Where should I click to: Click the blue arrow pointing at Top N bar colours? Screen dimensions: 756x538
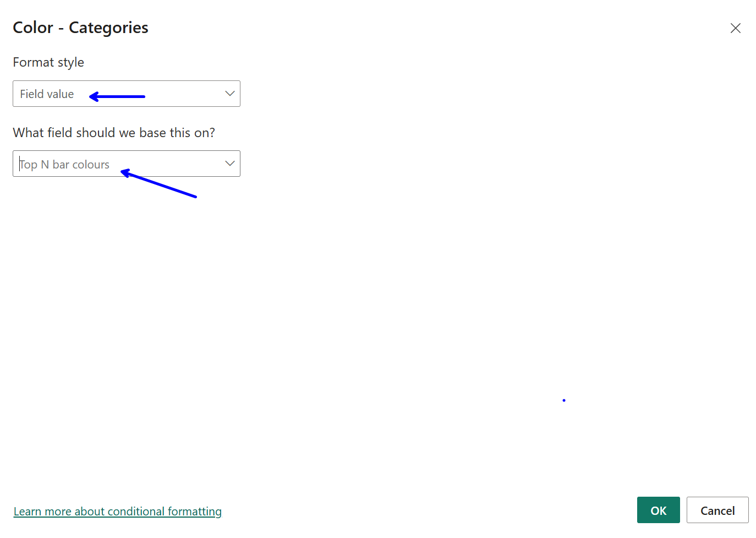point(158,184)
